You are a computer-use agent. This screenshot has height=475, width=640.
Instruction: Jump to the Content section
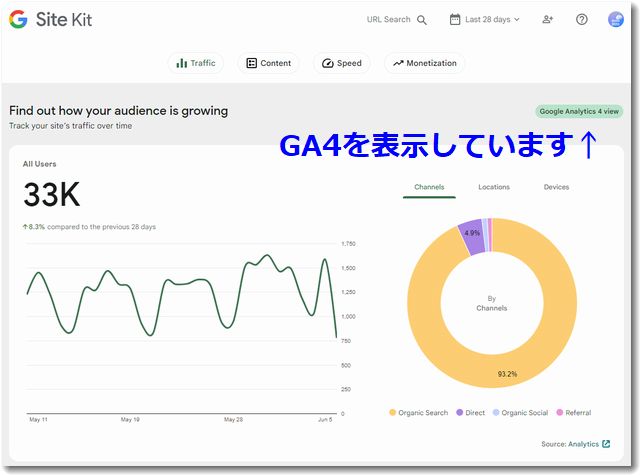pyautogui.click(x=268, y=63)
